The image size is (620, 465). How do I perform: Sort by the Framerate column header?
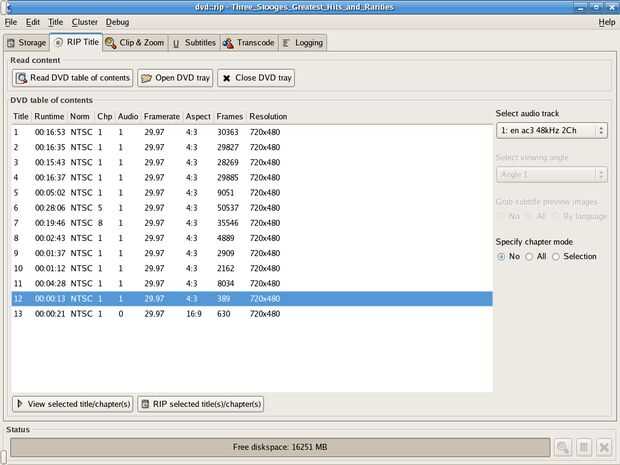(x=162, y=117)
